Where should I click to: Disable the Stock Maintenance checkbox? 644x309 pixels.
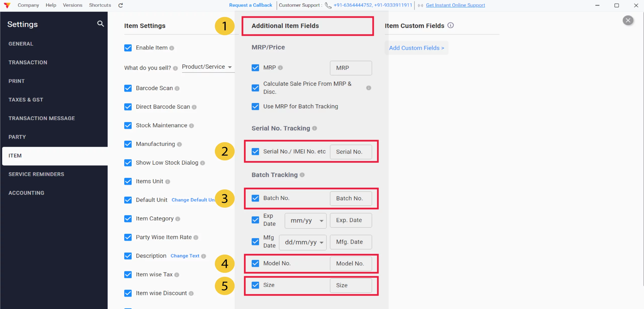pyautogui.click(x=128, y=126)
